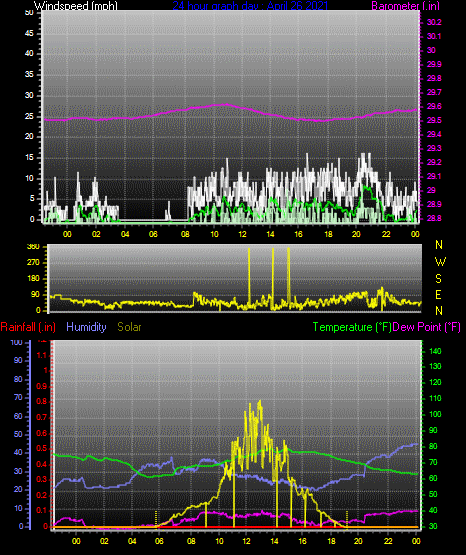
Task: Click the 0.3 value on the rainfall axis
Action: (x=42, y=480)
